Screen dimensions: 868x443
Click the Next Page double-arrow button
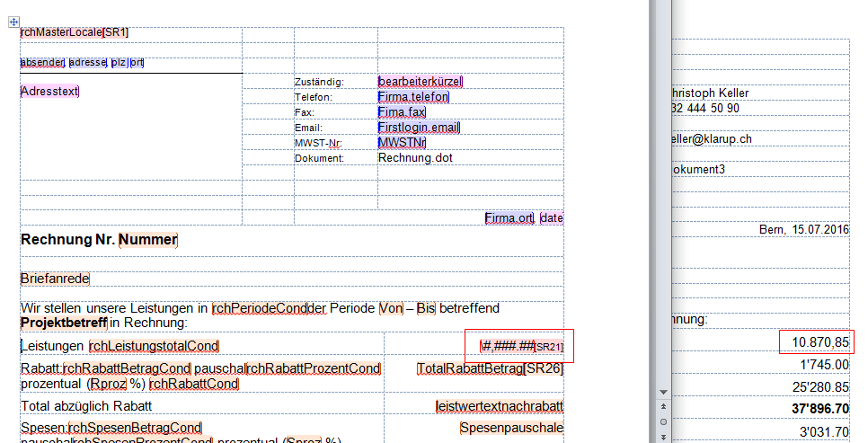coord(665,436)
